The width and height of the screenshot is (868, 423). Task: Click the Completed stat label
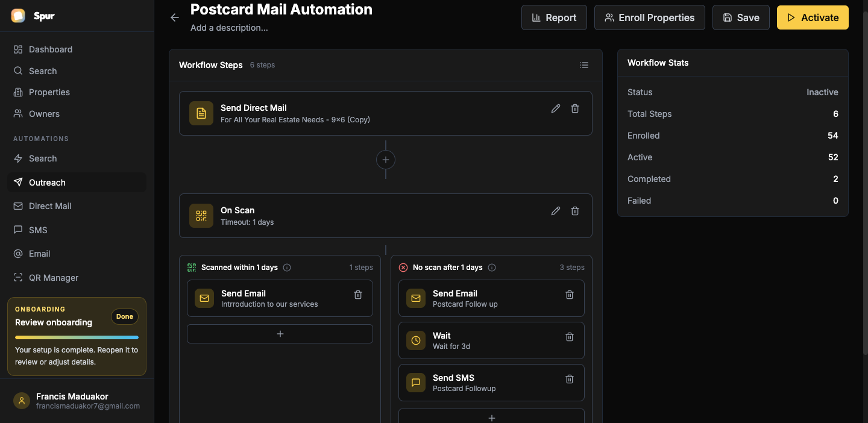[x=649, y=179]
